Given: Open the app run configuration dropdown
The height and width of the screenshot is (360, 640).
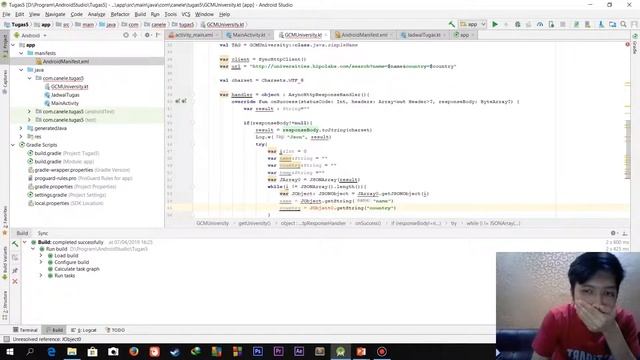Looking at the screenshot, I should 473,24.
